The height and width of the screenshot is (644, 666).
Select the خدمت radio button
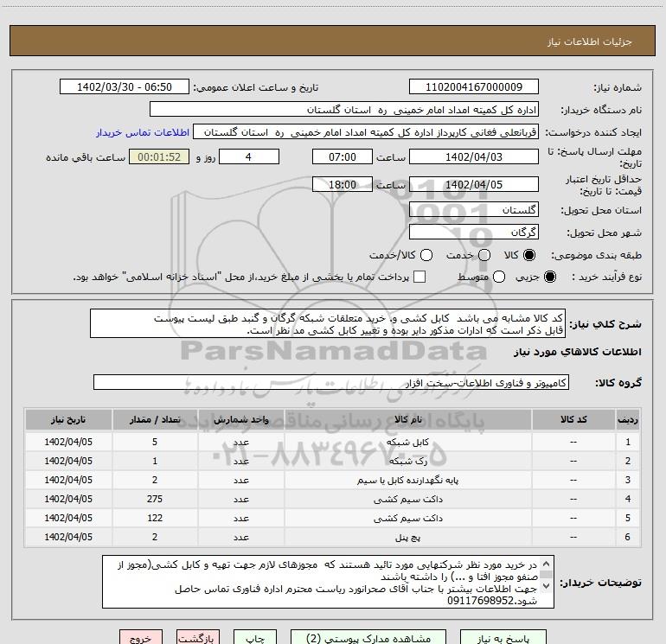click(484, 255)
